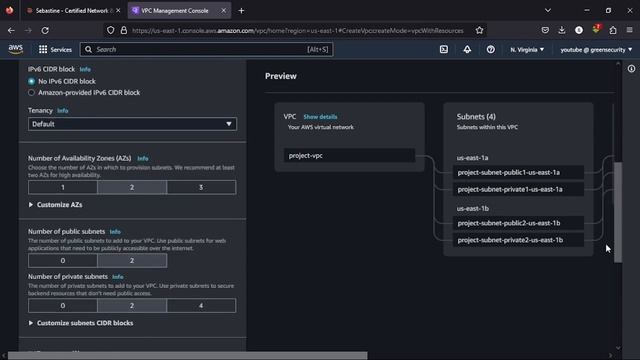This screenshot has width=640, height=360.
Task: Open Info link for public subnets
Action: pos(115,232)
